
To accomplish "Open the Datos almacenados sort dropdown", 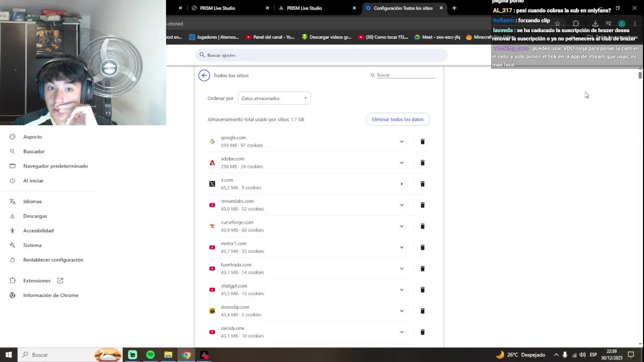I will (274, 99).
